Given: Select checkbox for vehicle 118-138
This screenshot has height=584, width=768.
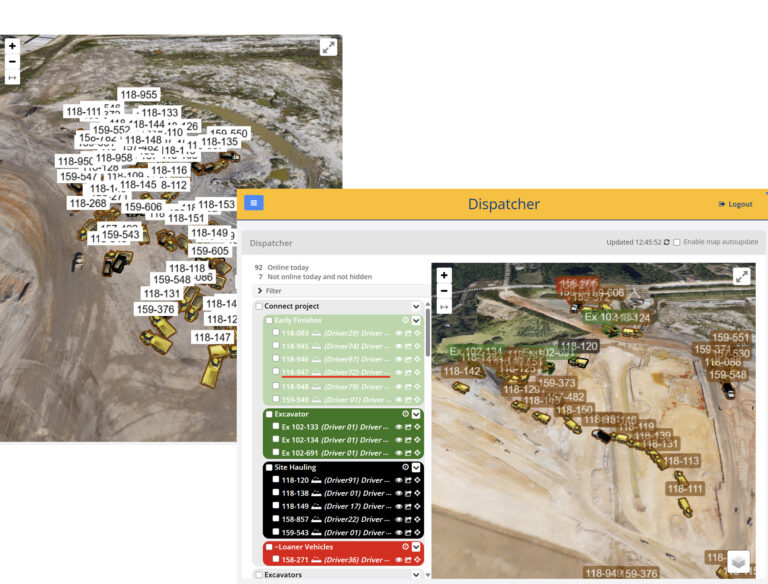Looking at the screenshot, I should (x=276, y=493).
